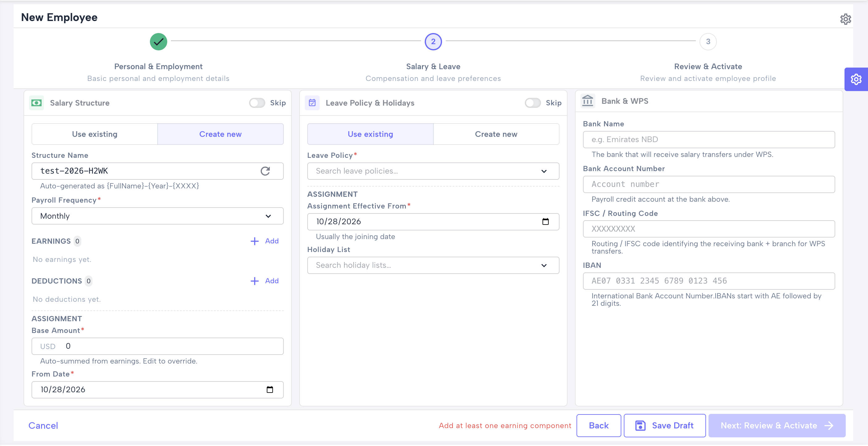Click the 'No deductions yet.' text

point(67,300)
